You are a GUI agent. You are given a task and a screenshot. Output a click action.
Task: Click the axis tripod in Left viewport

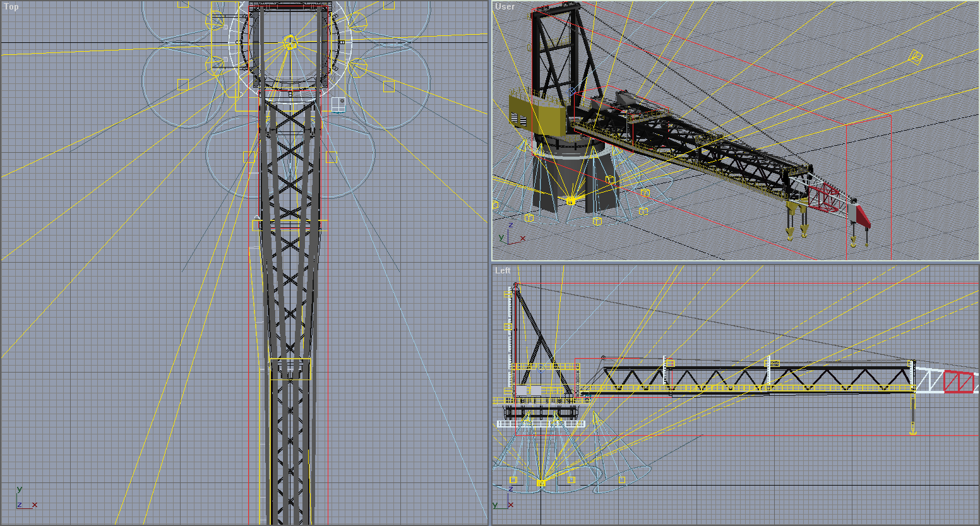(x=503, y=500)
